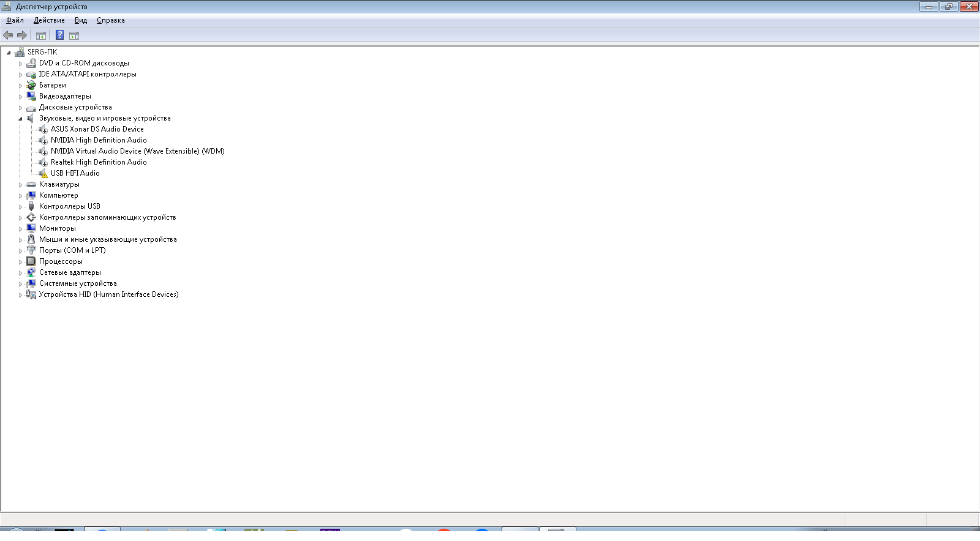Expand the Видеоадаптеры node
The image size is (980, 541).
click(20, 97)
